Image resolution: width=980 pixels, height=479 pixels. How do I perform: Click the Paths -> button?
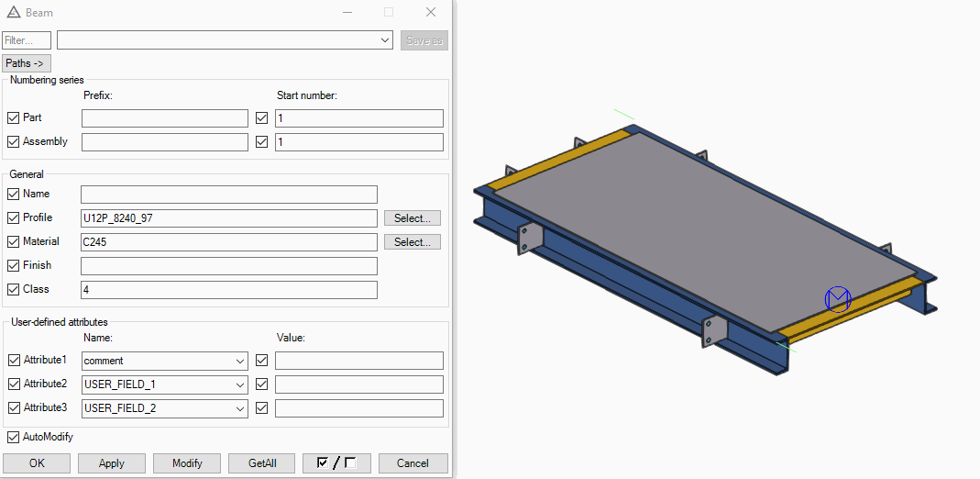click(x=27, y=63)
